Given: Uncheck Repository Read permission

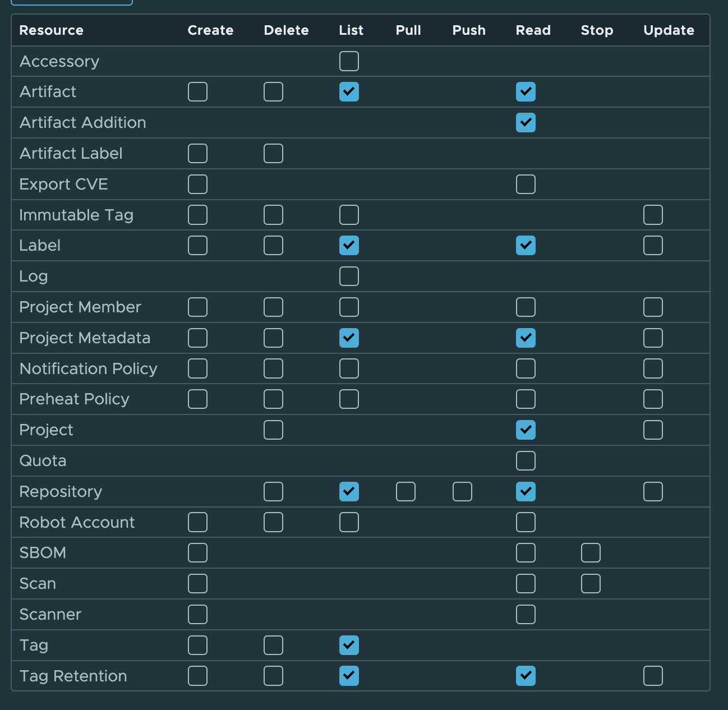Looking at the screenshot, I should [526, 492].
